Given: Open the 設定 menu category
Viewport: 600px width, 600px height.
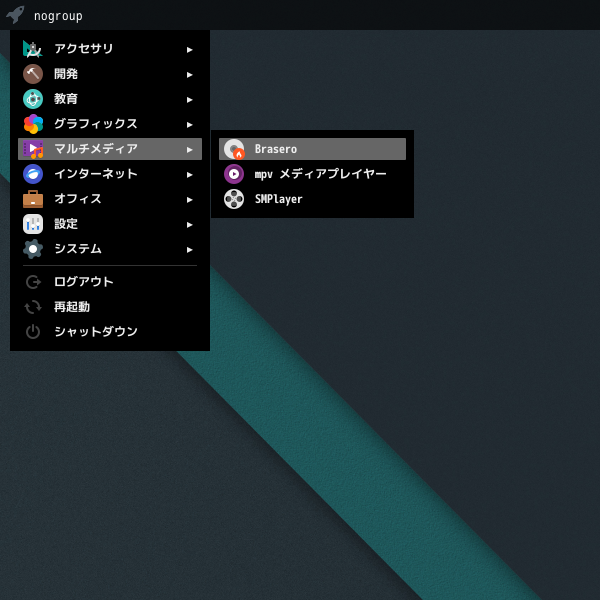Looking at the screenshot, I should point(110,224).
